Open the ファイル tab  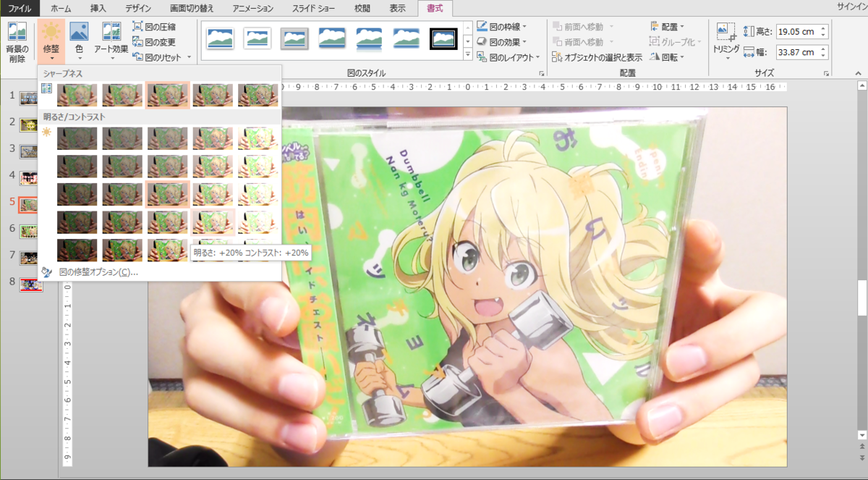click(20, 9)
